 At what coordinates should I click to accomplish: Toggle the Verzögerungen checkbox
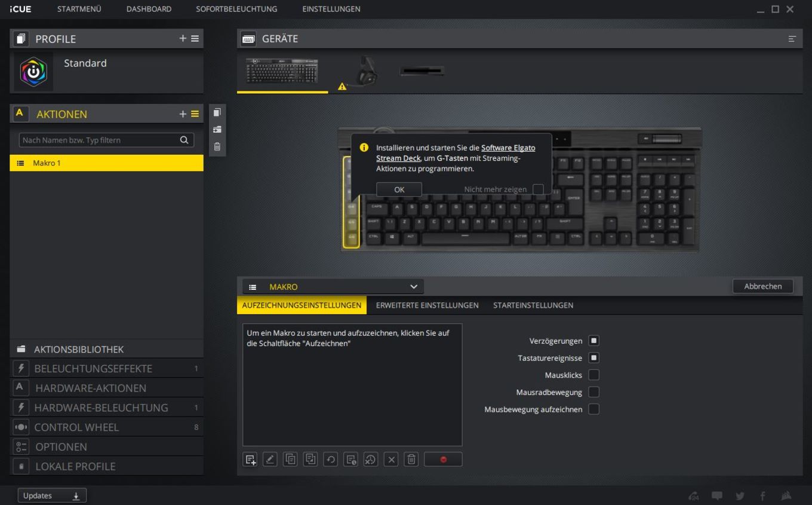point(593,341)
